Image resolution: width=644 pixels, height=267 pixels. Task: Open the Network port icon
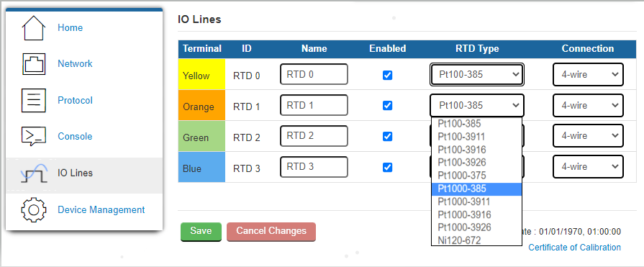pos(34,64)
